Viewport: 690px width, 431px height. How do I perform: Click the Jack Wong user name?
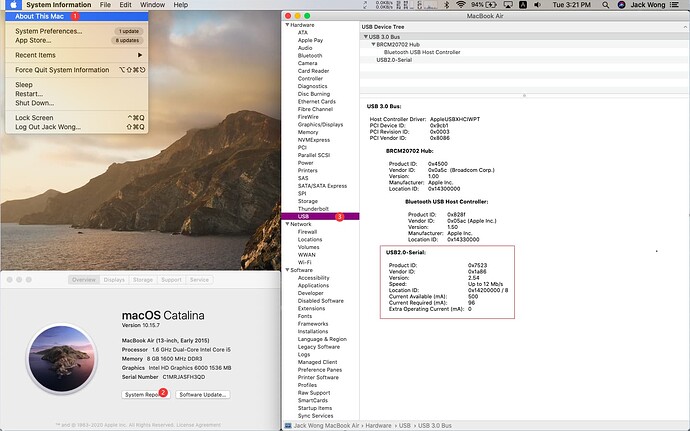tap(647, 5)
